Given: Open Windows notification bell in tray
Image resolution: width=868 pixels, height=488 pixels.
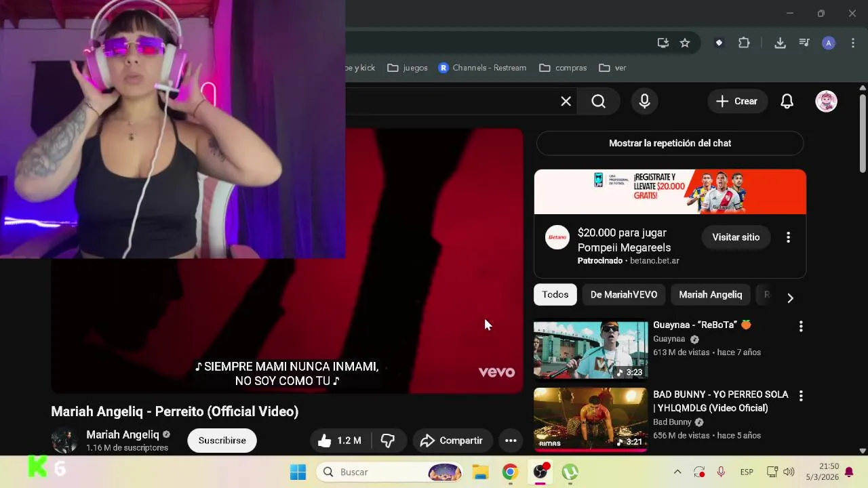Looking at the screenshot, I should pos(849,472).
